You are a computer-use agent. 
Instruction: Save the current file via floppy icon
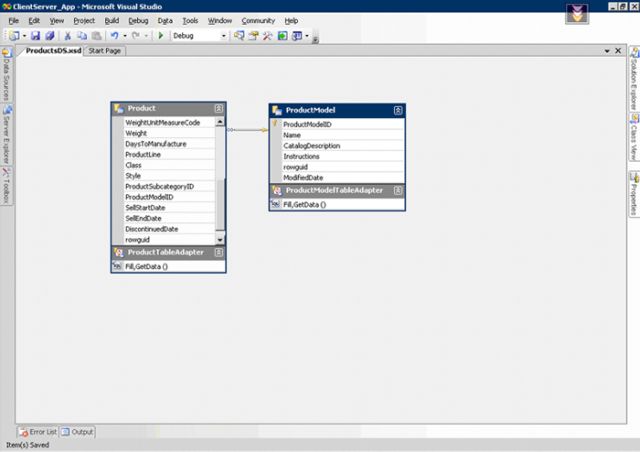click(x=36, y=36)
